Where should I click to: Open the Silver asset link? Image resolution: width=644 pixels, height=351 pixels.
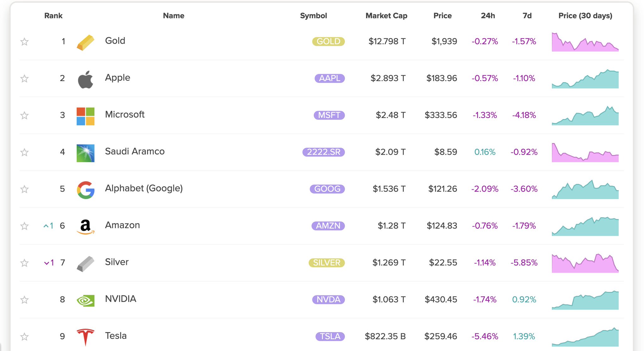coord(117,262)
